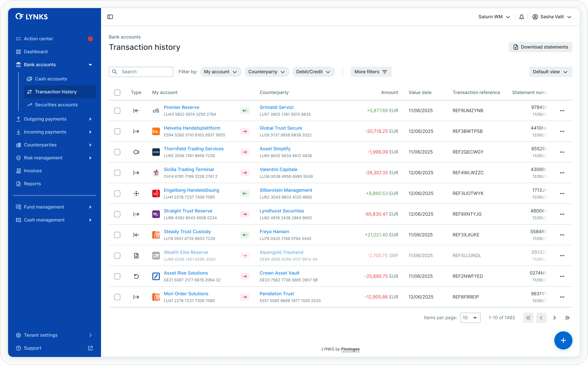Click the blue plus floating button
This screenshot has width=588, height=365.
[563, 340]
